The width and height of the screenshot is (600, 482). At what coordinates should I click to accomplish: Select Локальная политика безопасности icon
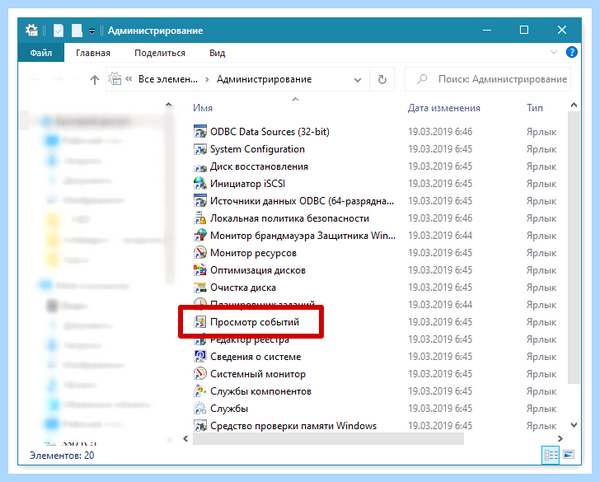pos(200,218)
